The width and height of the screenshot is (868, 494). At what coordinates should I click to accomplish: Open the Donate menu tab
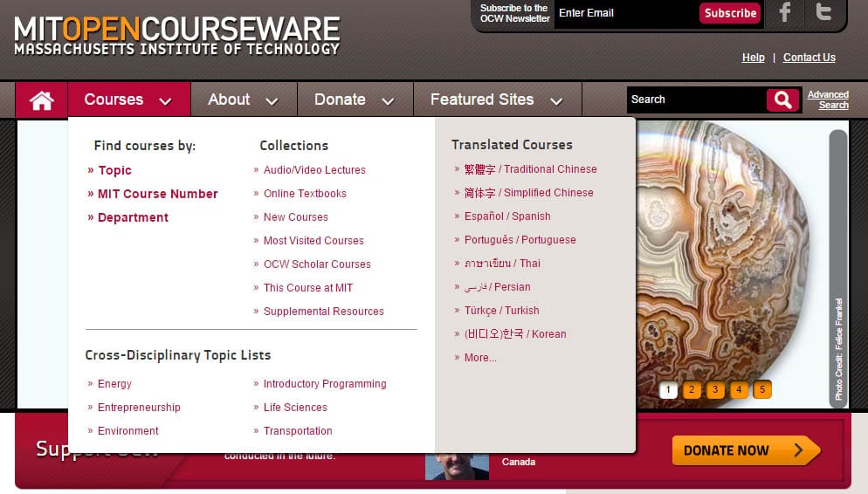(355, 99)
